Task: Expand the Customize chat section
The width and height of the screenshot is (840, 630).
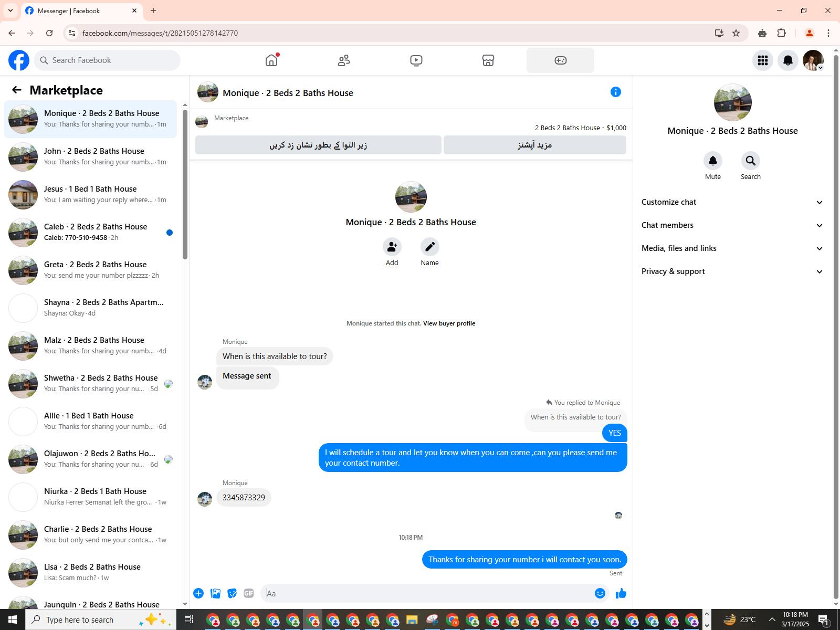Action: coord(732,202)
